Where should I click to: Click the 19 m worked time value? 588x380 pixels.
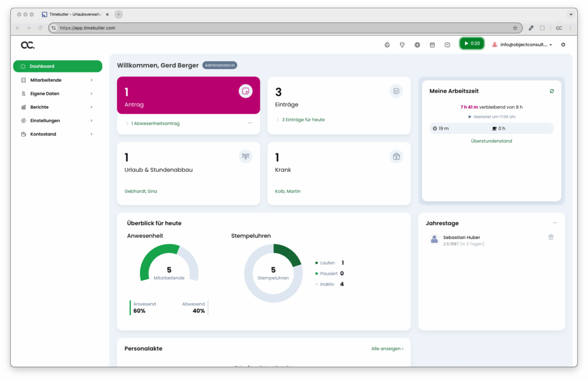pos(440,128)
